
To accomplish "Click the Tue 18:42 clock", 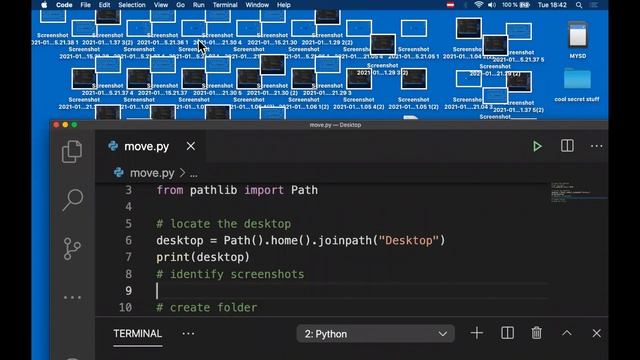I will (552, 5).
